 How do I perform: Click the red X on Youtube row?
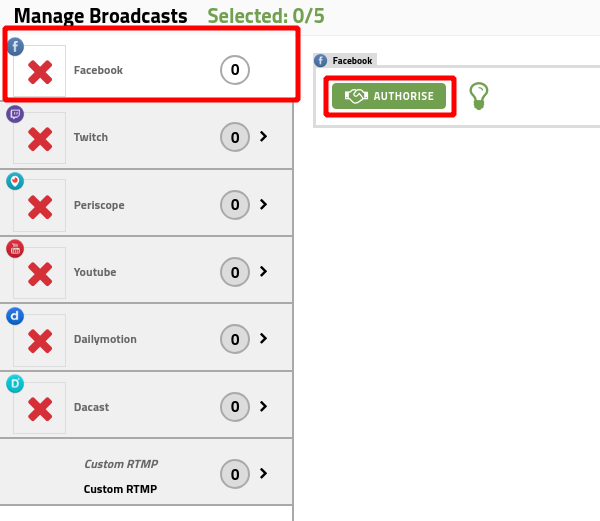40,274
